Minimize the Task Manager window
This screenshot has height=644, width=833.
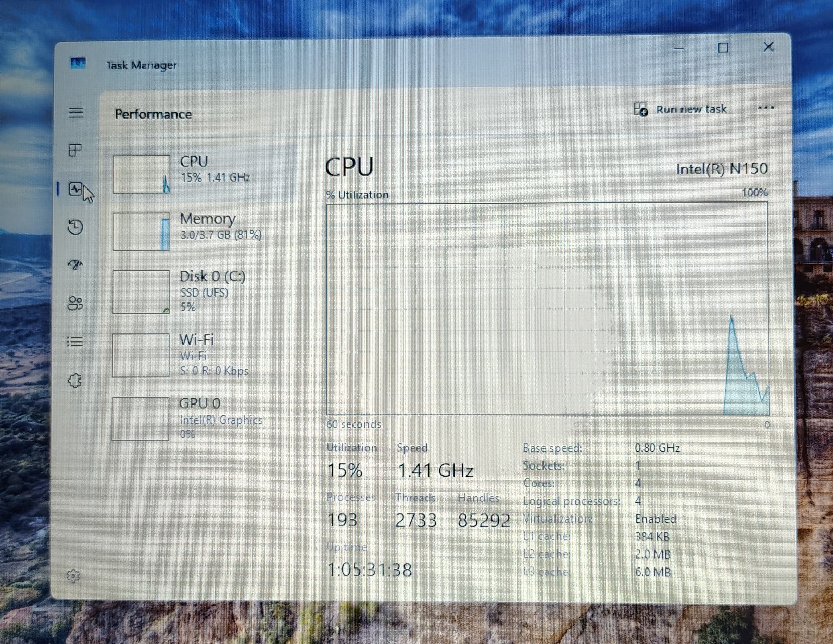[678, 48]
